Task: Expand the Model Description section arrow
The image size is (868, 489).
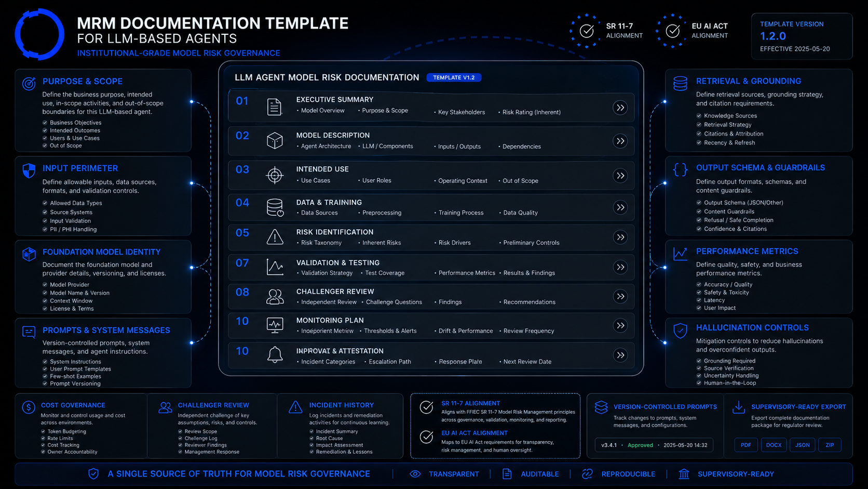Action: click(x=620, y=141)
